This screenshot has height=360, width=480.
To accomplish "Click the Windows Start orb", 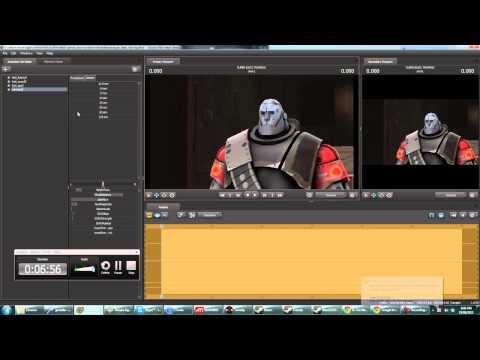I will point(6,310).
